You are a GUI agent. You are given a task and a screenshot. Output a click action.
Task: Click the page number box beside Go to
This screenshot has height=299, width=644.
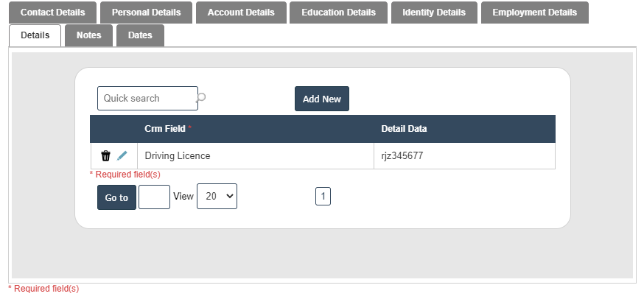154,197
